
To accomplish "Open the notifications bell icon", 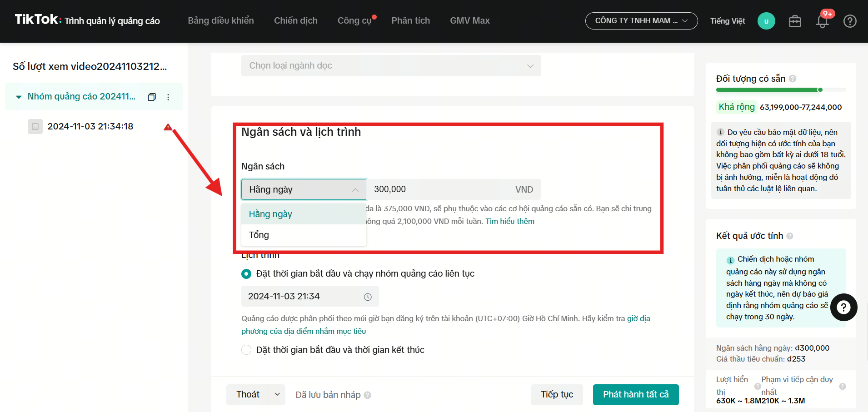I will 823,21.
